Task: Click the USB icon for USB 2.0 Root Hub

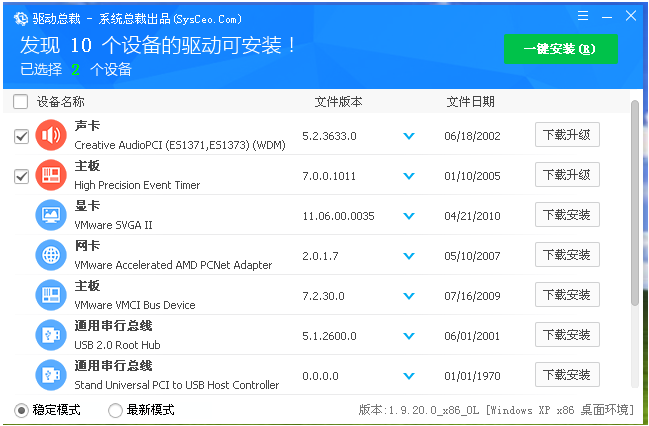Action: [x=51, y=335]
